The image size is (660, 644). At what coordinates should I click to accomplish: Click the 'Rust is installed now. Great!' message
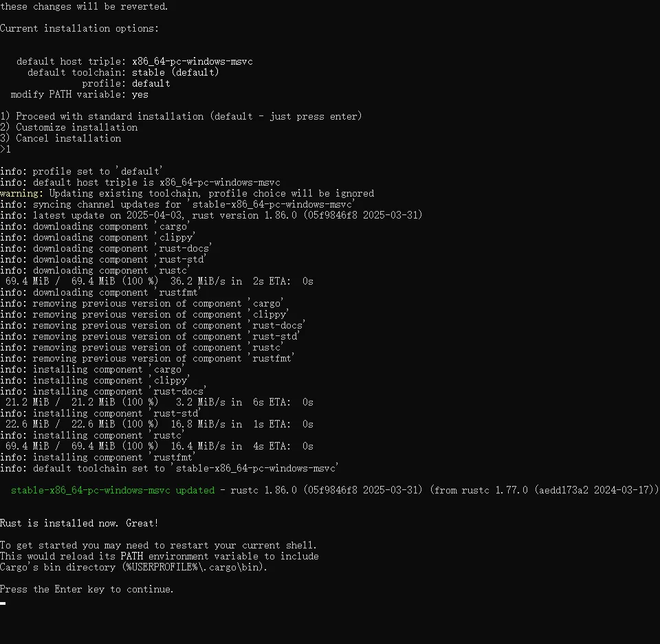(x=79, y=523)
